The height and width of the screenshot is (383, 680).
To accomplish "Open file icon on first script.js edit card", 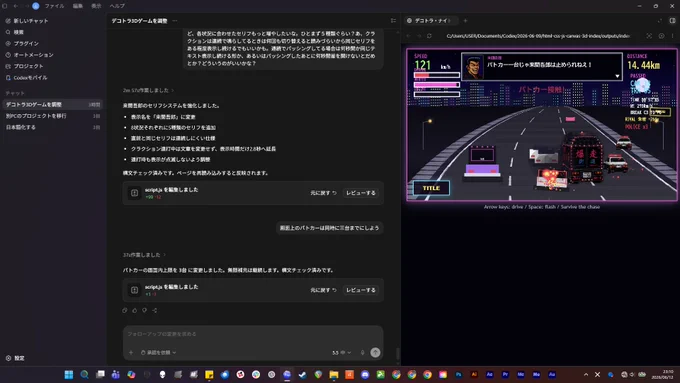I will tap(134, 193).
